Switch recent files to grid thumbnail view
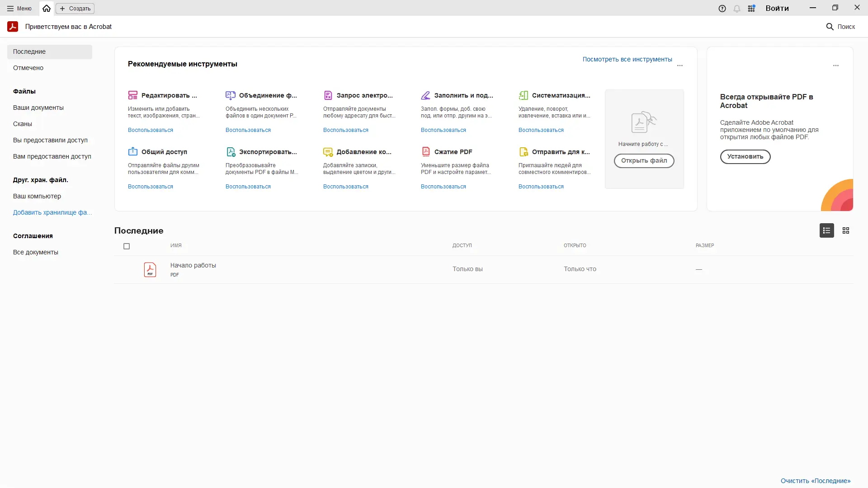Image resolution: width=868 pixels, height=488 pixels. click(x=846, y=230)
